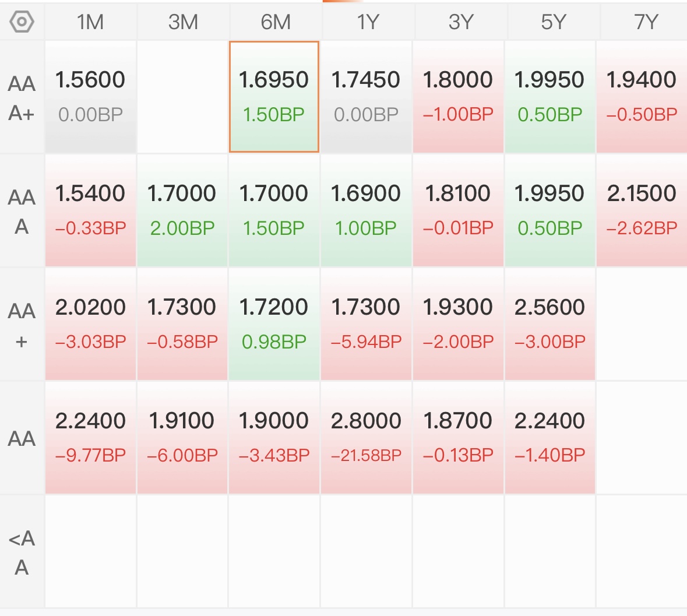687x616 pixels.
Task: Select AA+ 1M cell showing 2.0200
Action: click(90, 324)
